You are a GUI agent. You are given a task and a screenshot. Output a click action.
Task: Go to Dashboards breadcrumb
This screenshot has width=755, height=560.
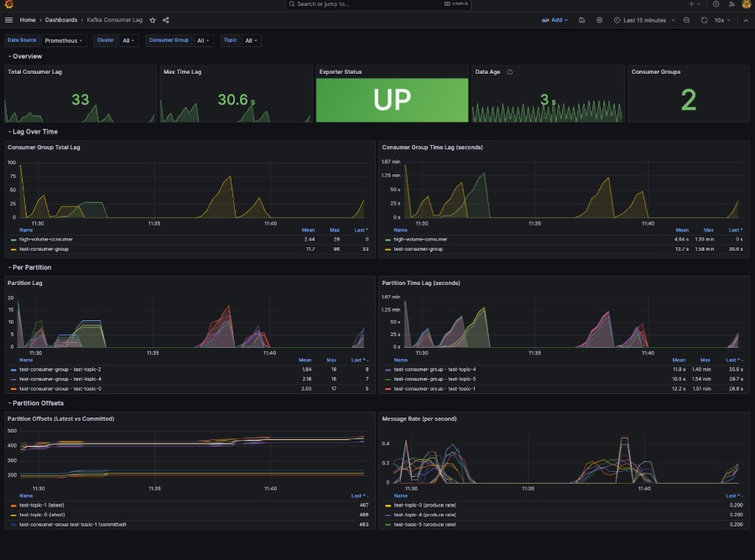(x=61, y=20)
